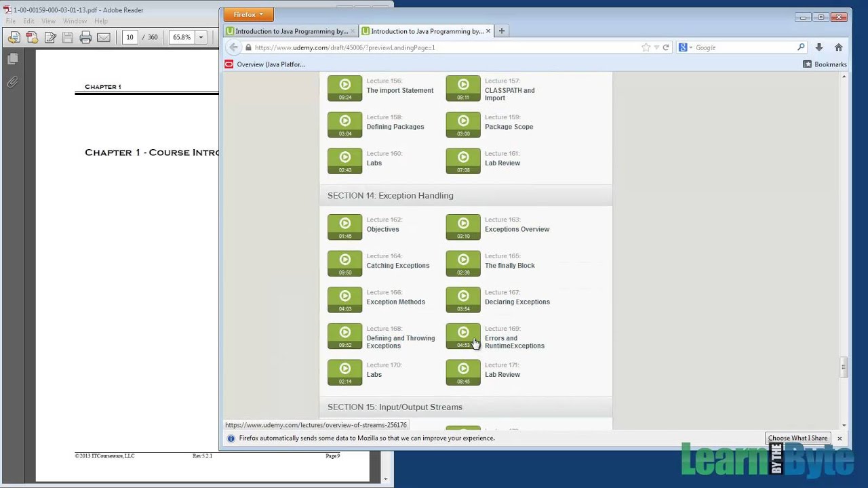Open the Window menu in Adobe Reader
The height and width of the screenshot is (488, 868).
coord(75,21)
